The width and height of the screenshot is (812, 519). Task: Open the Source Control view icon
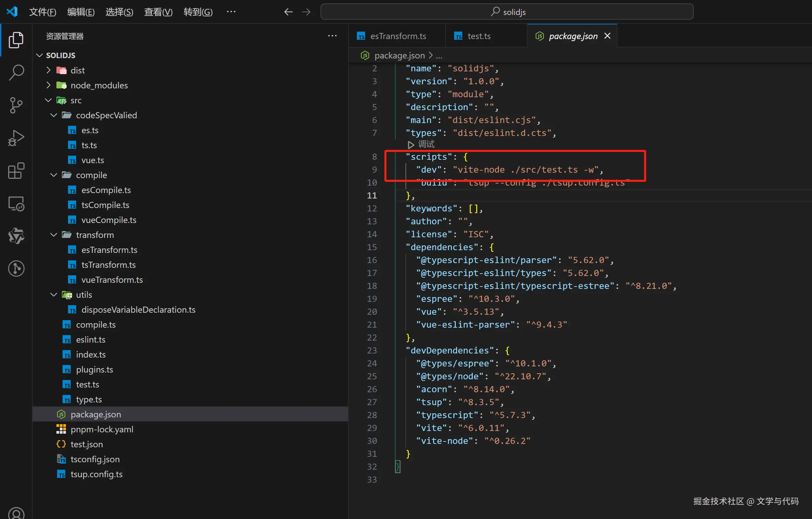[16, 105]
